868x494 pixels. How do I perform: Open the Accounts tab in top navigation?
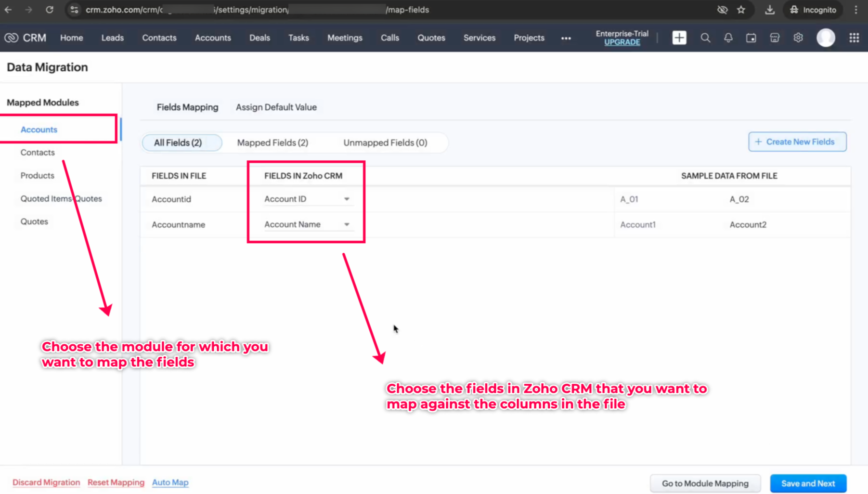coord(213,38)
